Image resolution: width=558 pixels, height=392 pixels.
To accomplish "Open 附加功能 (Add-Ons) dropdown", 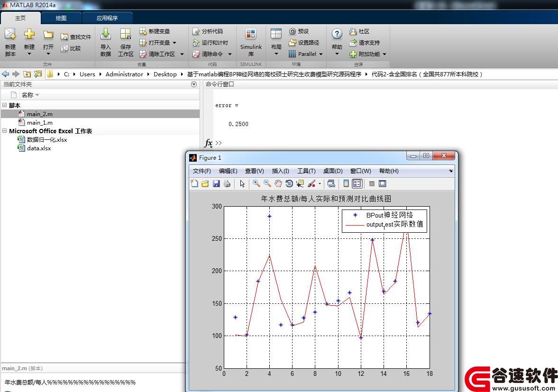I will click(x=368, y=54).
